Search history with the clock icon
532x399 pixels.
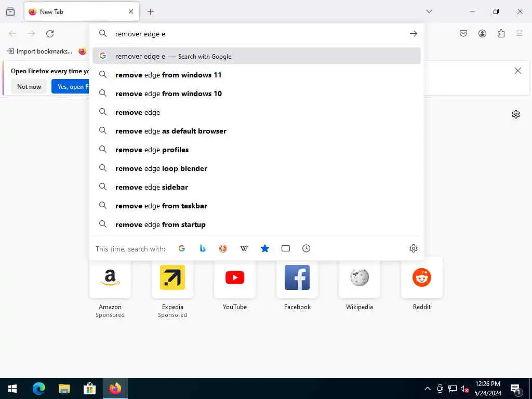pos(307,248)
